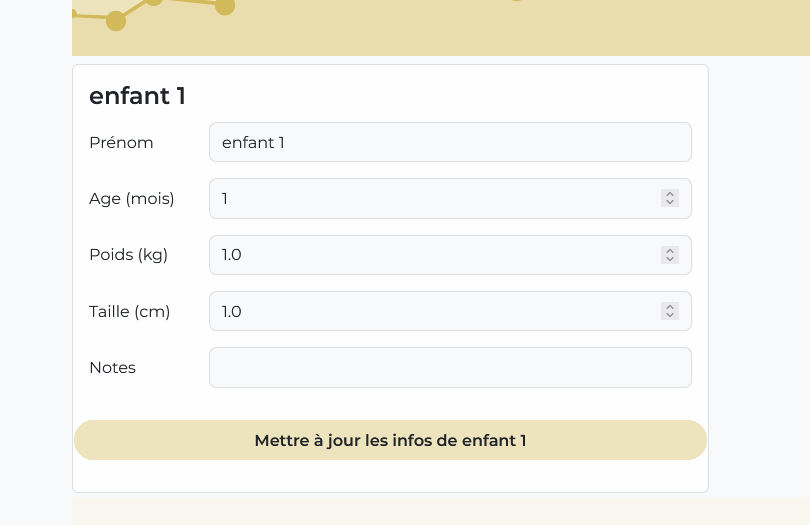Select the Poids (kg) number field

[430, 255]
